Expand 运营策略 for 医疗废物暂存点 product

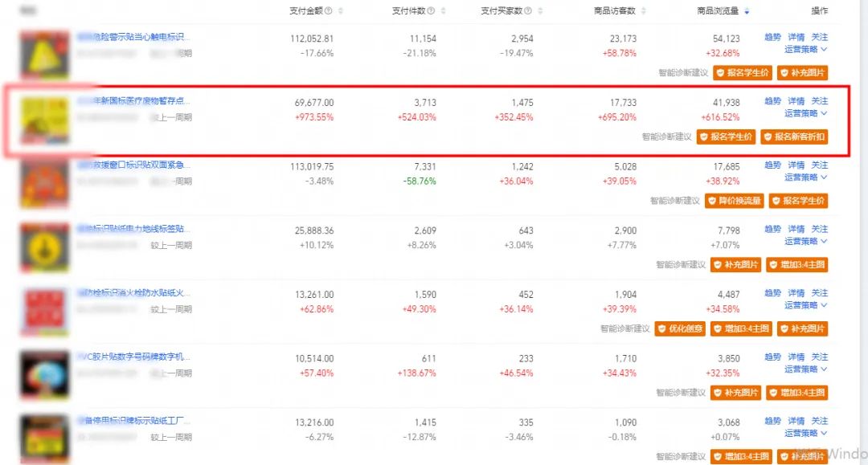pos(805,114)
